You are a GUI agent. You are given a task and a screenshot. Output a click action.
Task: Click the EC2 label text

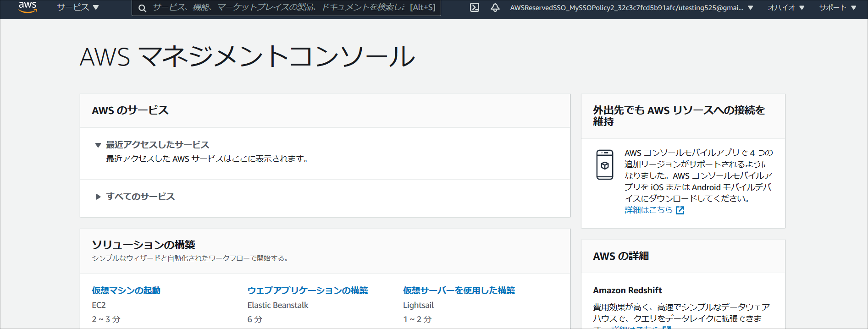99,305
